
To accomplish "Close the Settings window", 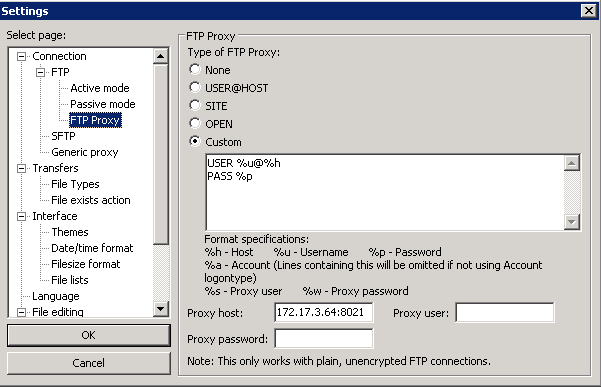I will click(588, 11).
